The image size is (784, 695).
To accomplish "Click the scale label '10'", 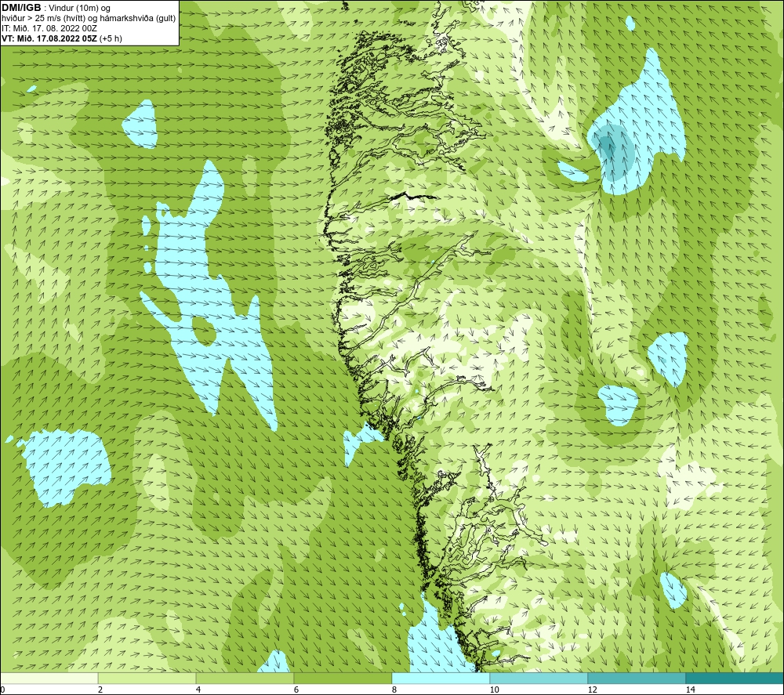I will (x=495, y=690).
